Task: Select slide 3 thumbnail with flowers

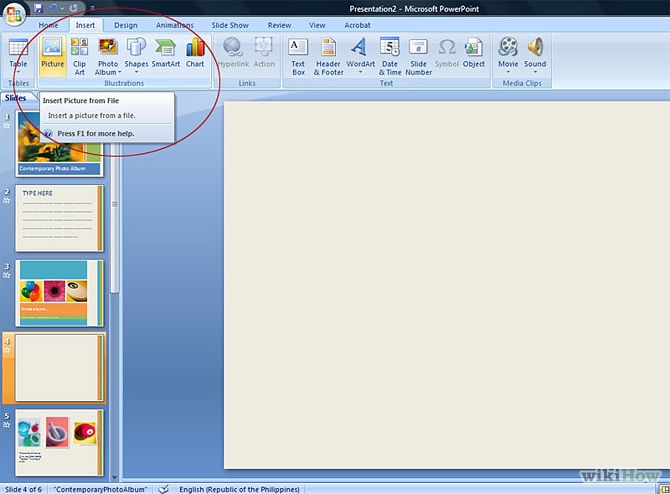Action: coord(59,293)
